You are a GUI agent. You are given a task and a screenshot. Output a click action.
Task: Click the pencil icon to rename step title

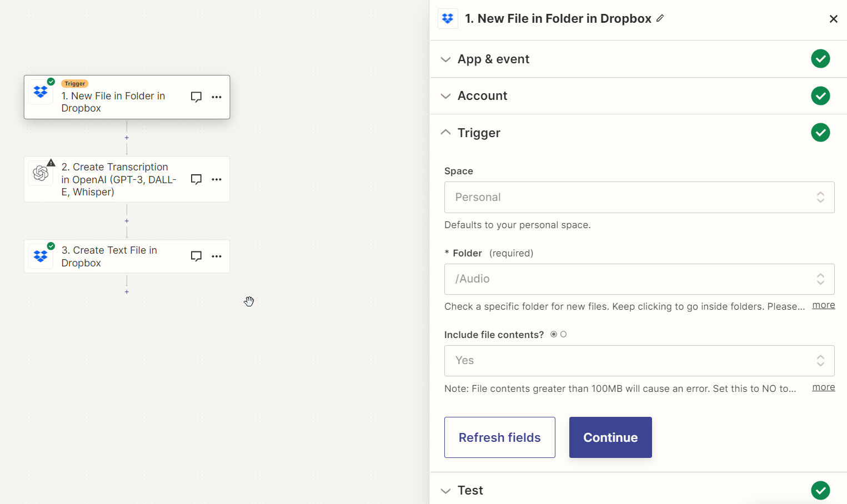tap(660, 18)
